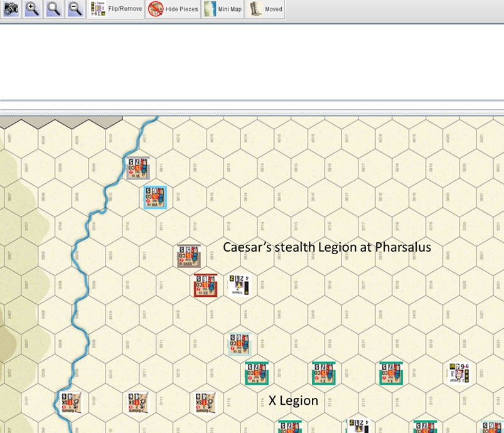This screenshot has height=433, width=504.
Task: Click the Tribune leader counter
Action: [240, 285]
